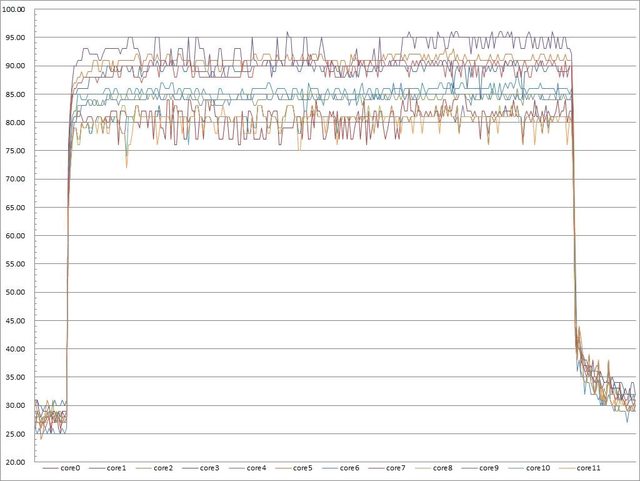
Task: Select core5 in the legend
Action: click(x=303, y=467)
